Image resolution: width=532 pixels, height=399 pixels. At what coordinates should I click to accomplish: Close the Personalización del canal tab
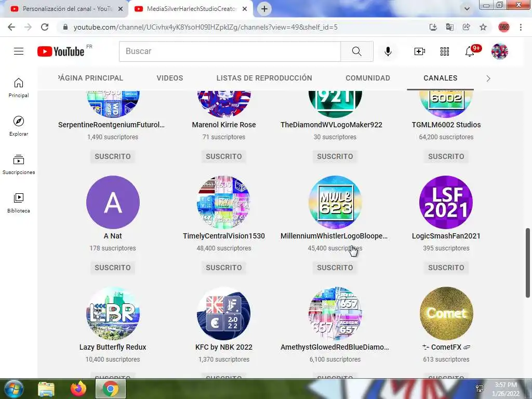[121, 9]
